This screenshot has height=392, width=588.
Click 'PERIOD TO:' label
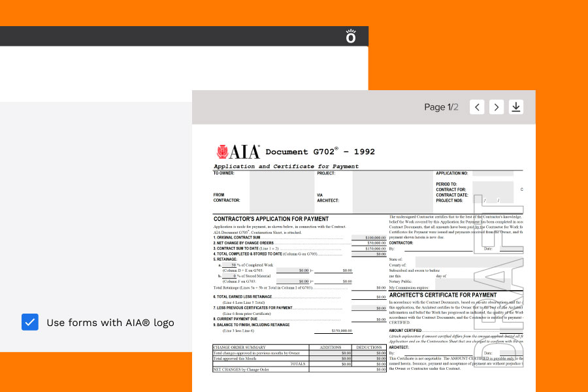(x=446, y=184)
